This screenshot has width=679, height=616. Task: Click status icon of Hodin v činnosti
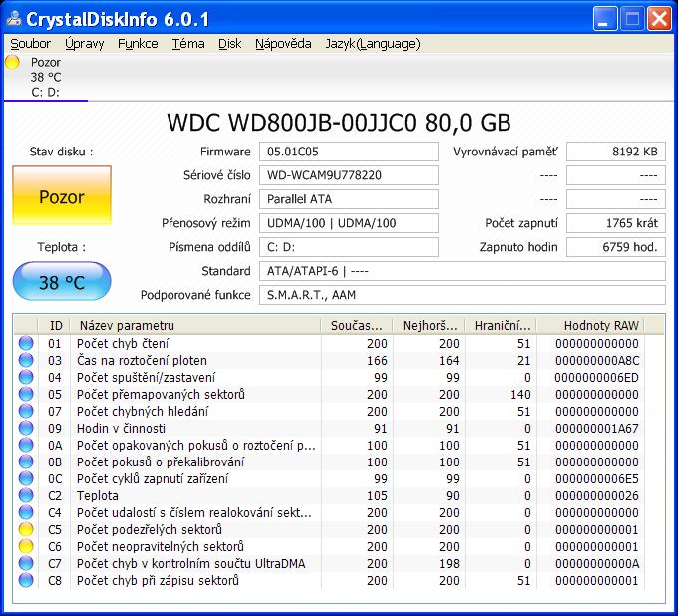point(26,428)
